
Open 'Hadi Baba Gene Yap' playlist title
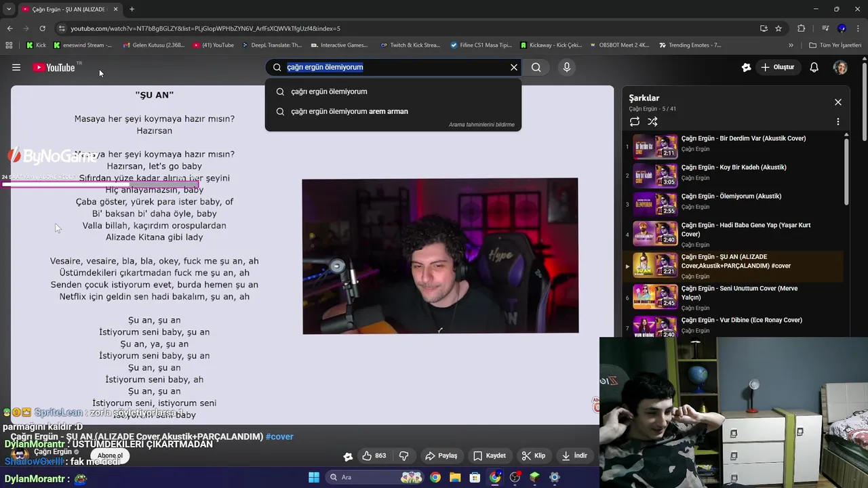pyautogui.click(x=746, y=230)
